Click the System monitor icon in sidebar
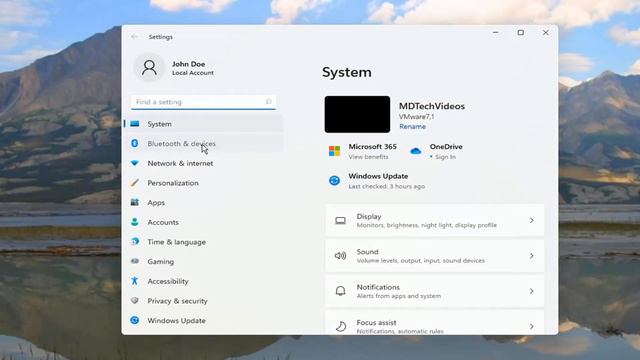Image resolution: width=640 pixels, height=360 pixels. click(x=135, y=124)
